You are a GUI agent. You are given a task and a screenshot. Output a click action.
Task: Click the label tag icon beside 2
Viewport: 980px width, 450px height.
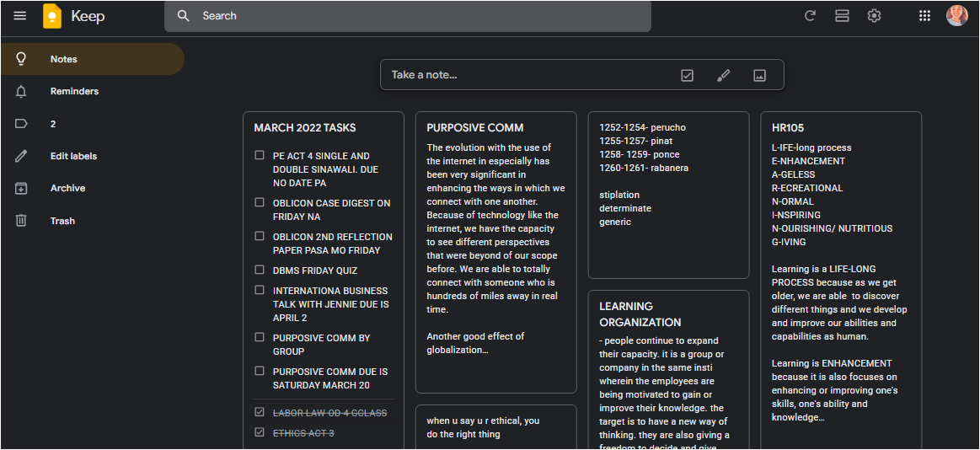click(x=20, y=124)
